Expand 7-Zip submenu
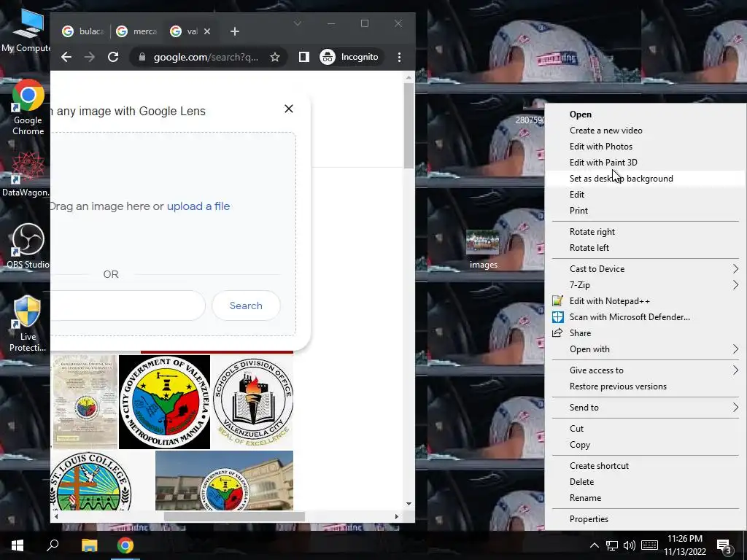Image resolution: width=747 pixels, height=560 pixels. coord(645,285)
